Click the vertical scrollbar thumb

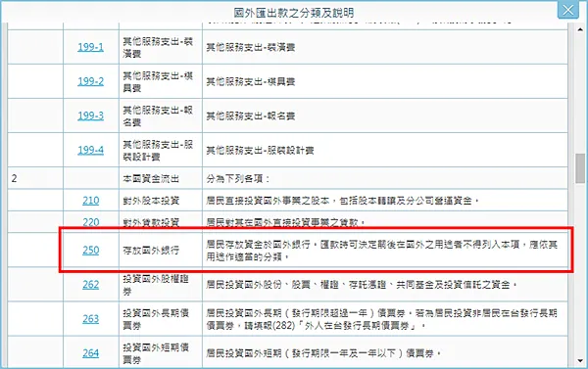point(580,168)
